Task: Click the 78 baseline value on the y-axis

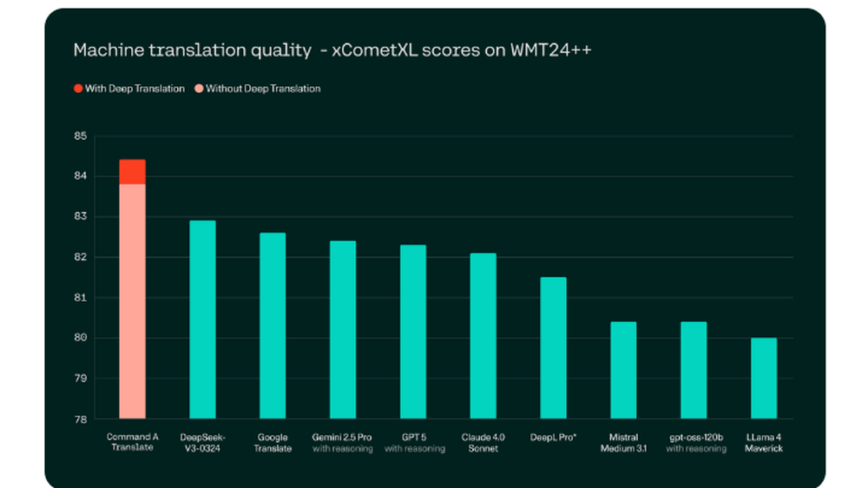Action: (x=80, y=419)
